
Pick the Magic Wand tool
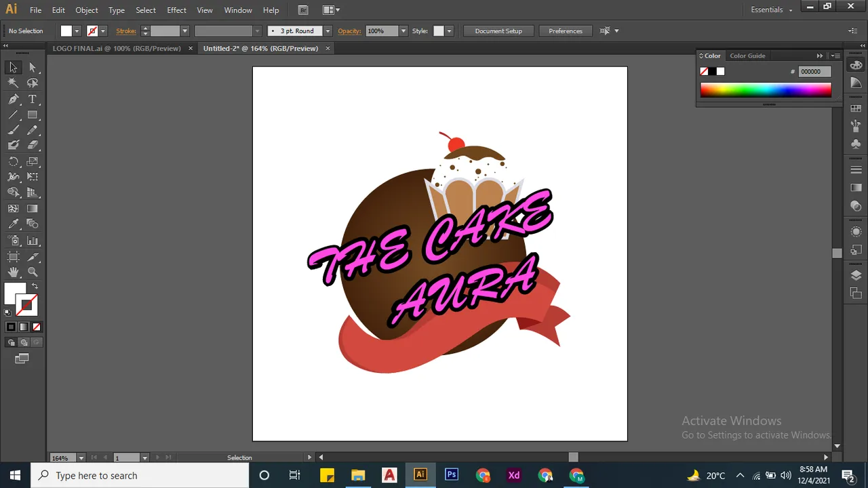point(13,83)
